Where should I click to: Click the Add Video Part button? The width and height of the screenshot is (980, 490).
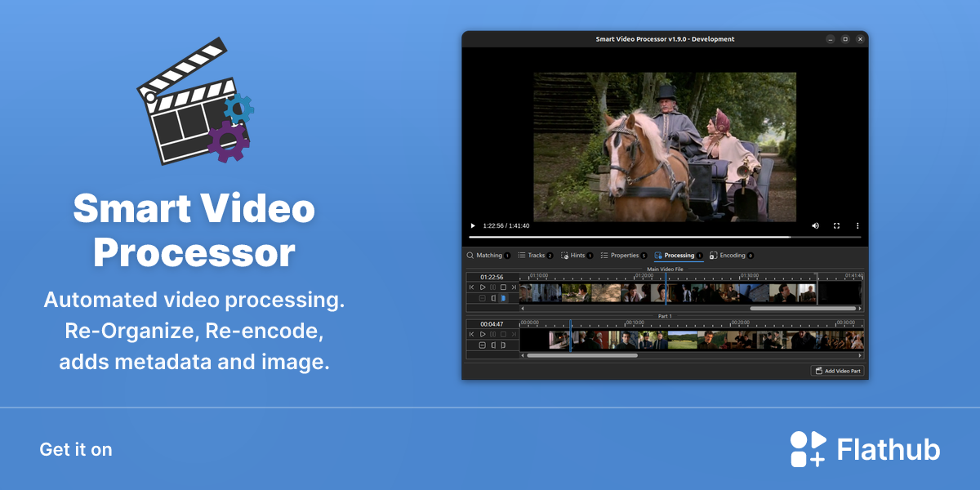pos(837,371)
